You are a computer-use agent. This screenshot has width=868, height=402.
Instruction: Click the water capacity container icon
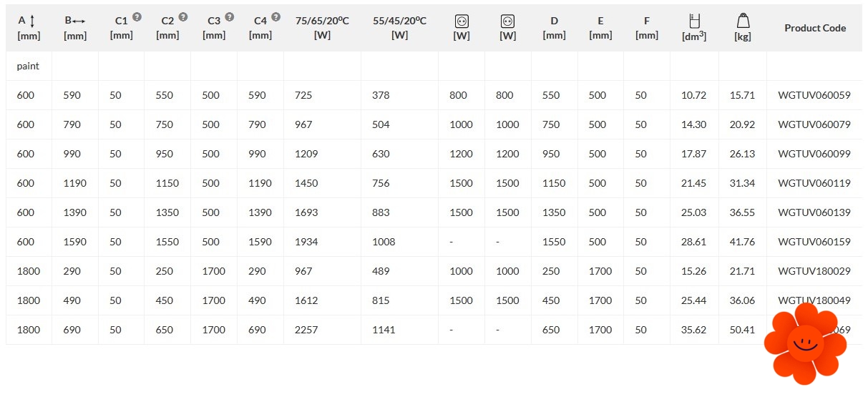693,21
